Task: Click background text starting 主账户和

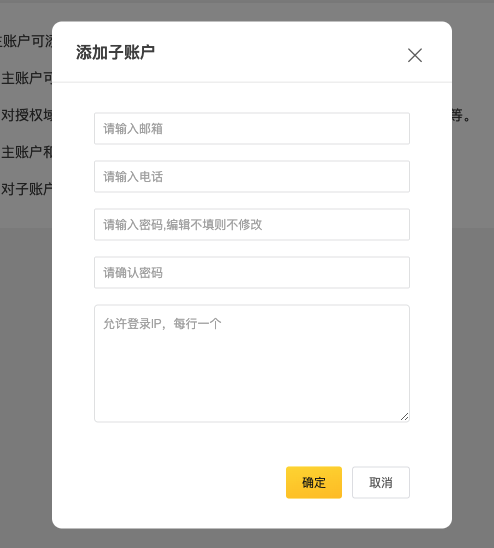Action: pos(27,152)
